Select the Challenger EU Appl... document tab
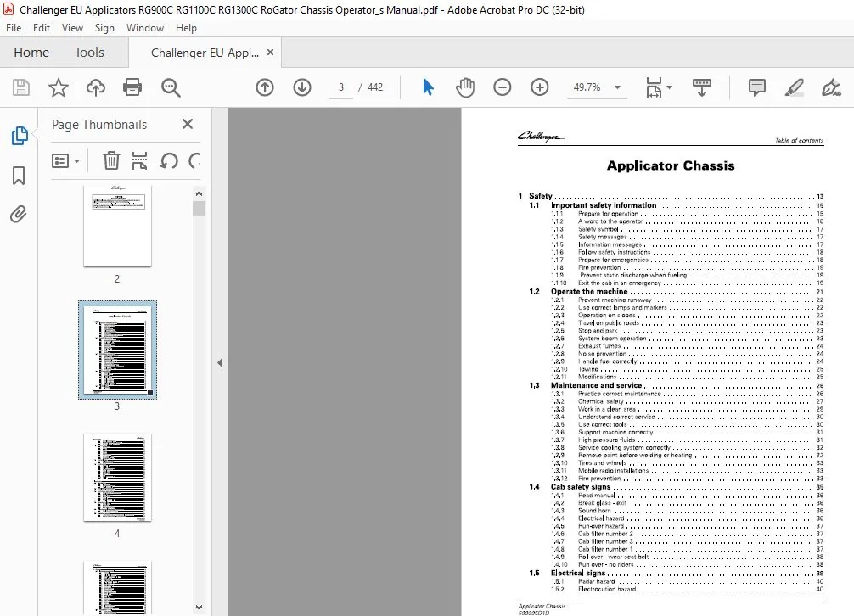This screenshot has height=616, width=854. (x=205, y=53)
